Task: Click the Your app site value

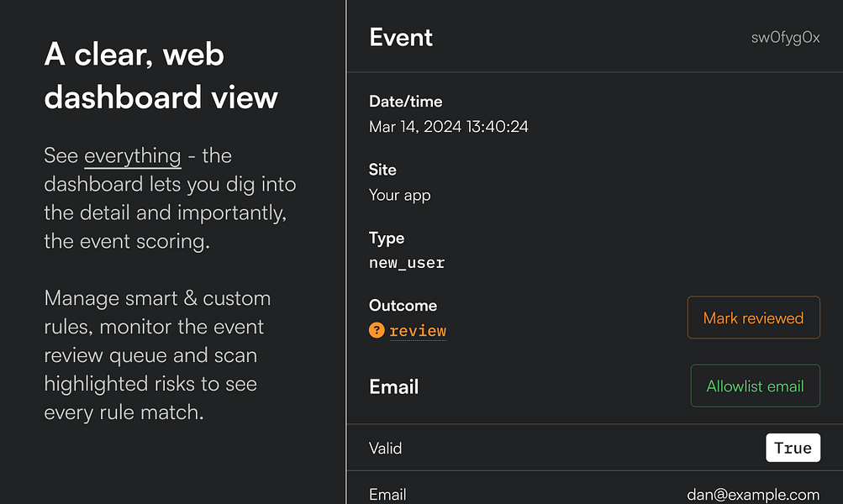Action: point(400,196)
